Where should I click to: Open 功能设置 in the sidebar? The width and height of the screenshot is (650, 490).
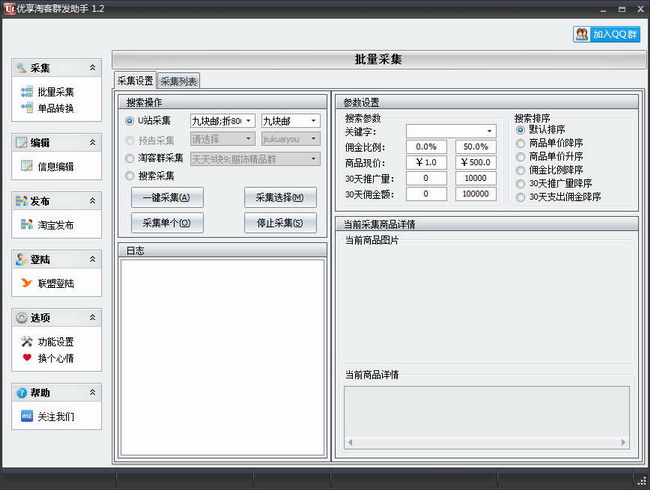coord(56,342)
